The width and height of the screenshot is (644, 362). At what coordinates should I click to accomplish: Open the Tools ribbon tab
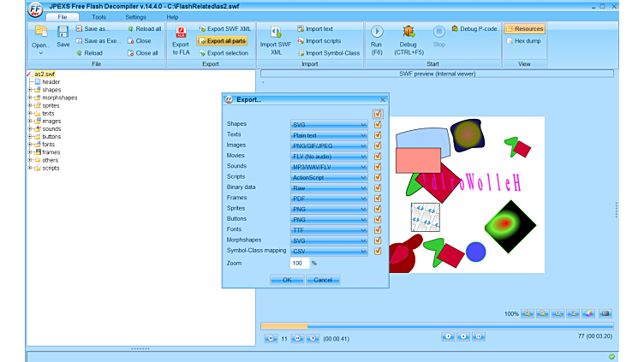[x=98, y=17]
